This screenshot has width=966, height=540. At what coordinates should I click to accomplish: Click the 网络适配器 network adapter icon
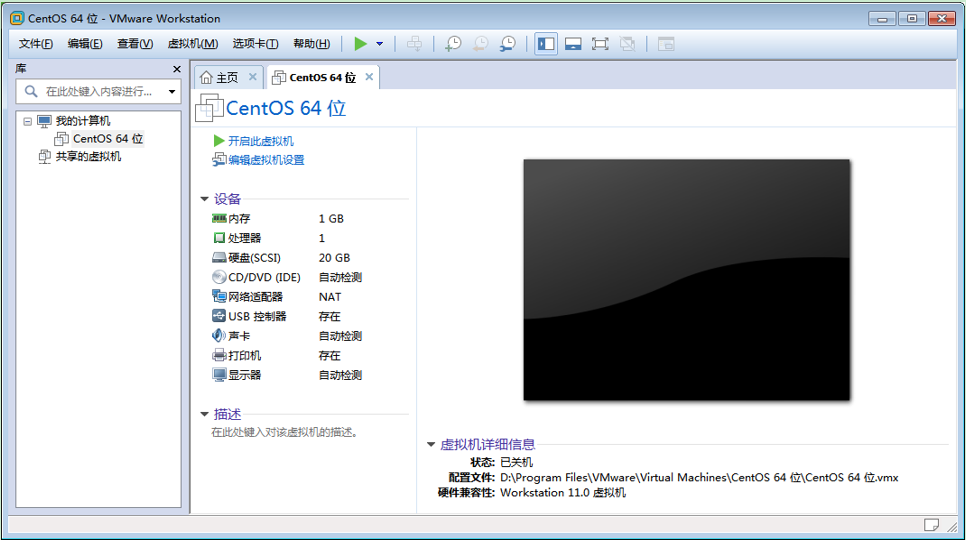(x=219, y=296)
